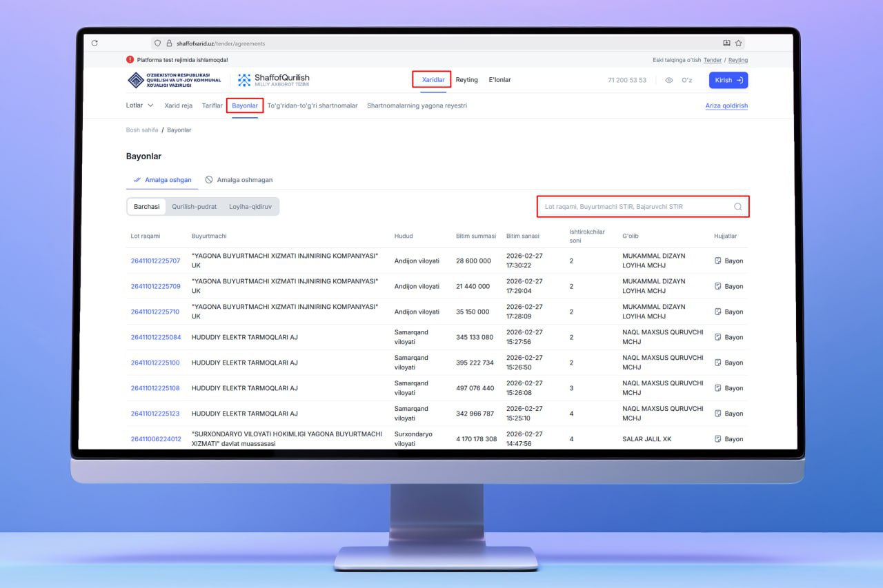Screen dimensions: 883x588
Task: Bookmark page with star icon
Action: click(739, 43)
